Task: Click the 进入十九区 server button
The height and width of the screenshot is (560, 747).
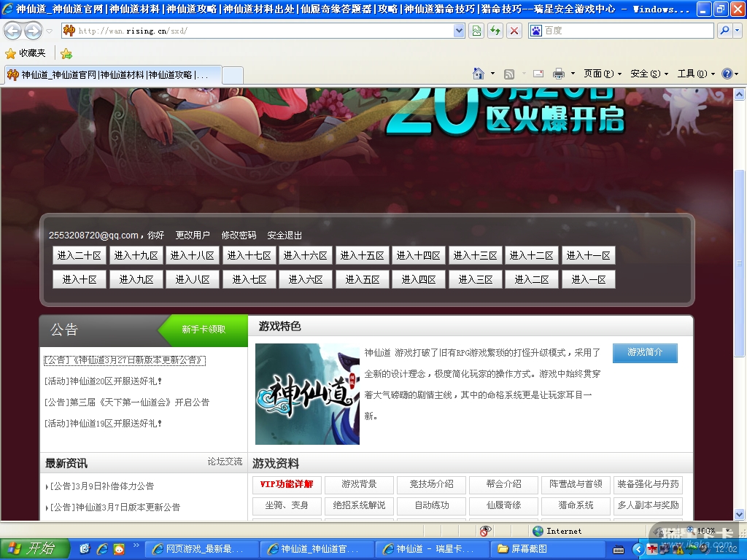Action: tap(136, 256)
